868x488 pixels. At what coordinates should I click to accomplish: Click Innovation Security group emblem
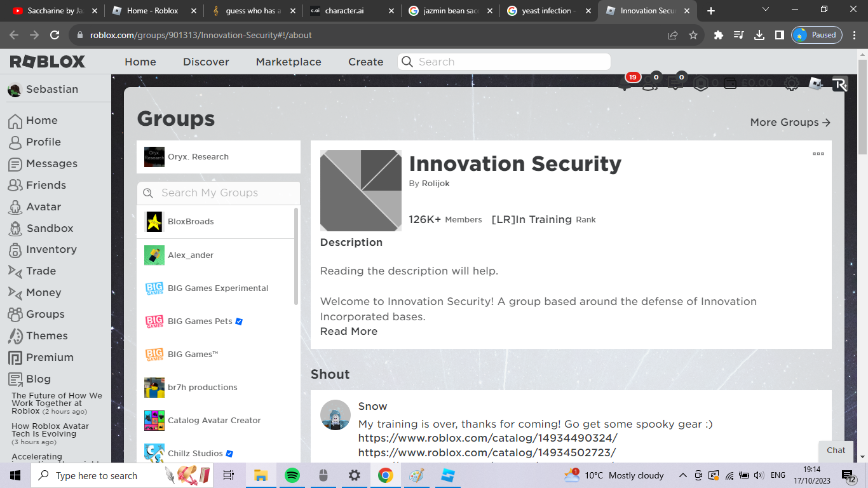point(361,191)
